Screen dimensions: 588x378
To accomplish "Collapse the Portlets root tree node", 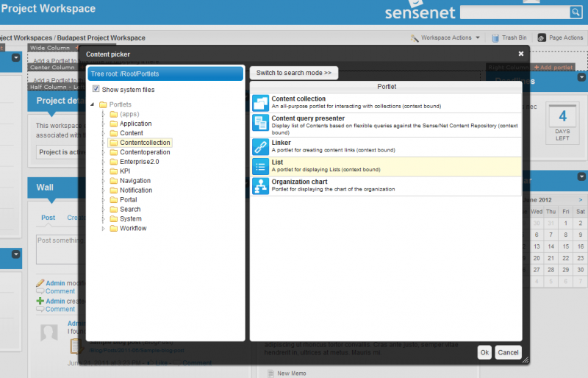I will pos(93,104).
